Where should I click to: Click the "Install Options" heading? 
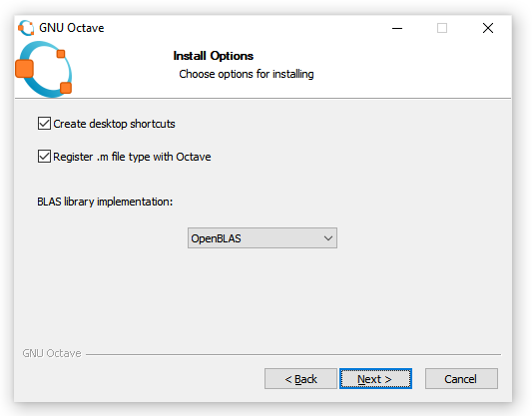(x=213, y=56)
